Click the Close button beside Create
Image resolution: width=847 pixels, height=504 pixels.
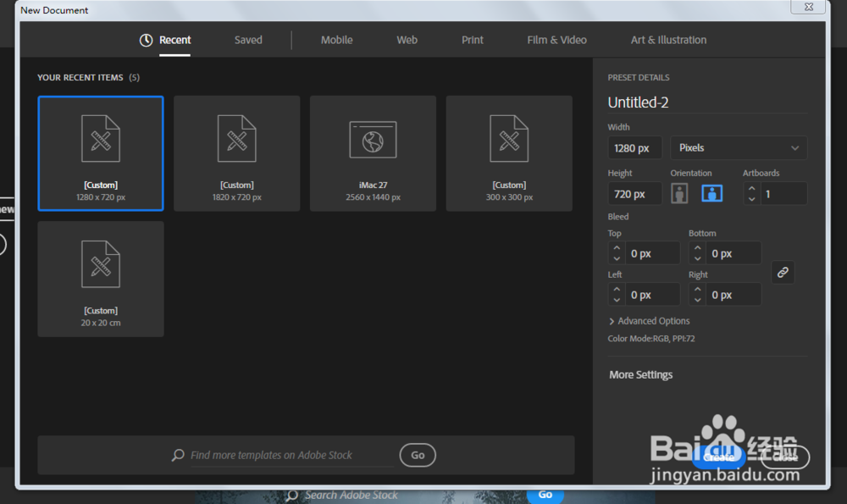coord(785,457)
